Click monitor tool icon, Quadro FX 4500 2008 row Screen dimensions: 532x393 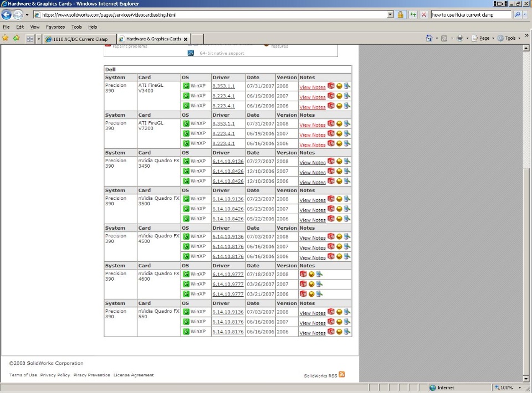point(347,236)
